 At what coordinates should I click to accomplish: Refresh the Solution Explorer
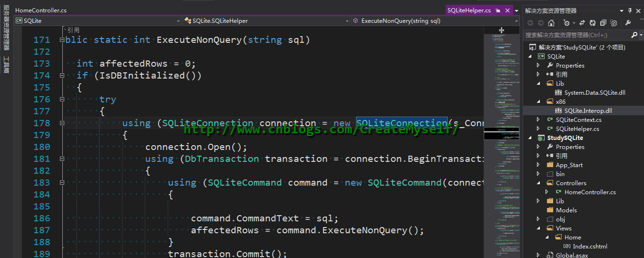(x=593, y=23)
